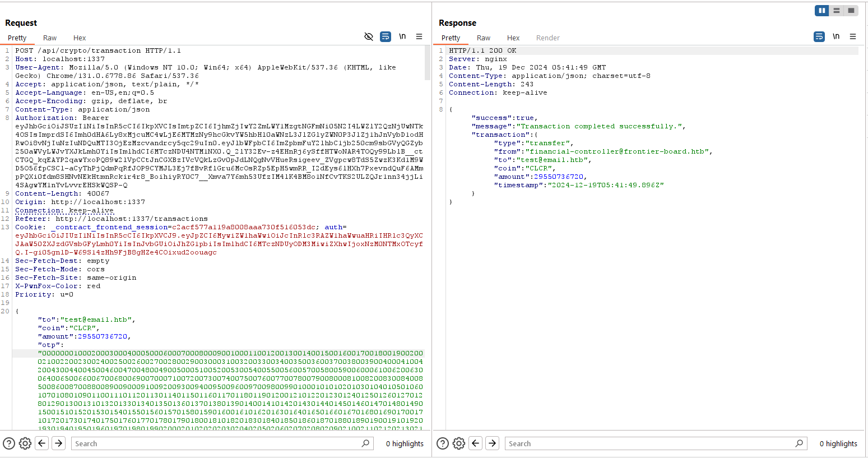The width and height of the screenshot is (868, 458).
Task: Click the response "from" financial-controller line
Action: (x=604, y=151)
